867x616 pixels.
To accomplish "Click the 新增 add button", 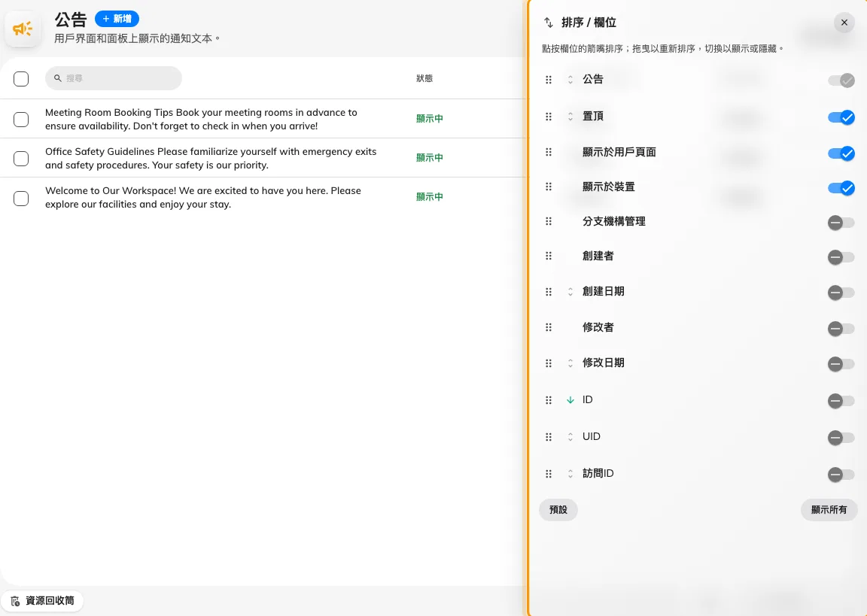I will pos(117,19).
